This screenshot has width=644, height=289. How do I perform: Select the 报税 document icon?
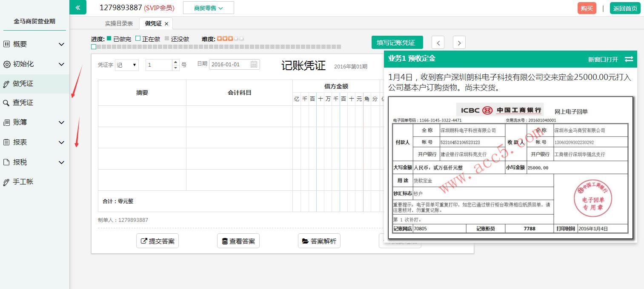tap(8, 162)
